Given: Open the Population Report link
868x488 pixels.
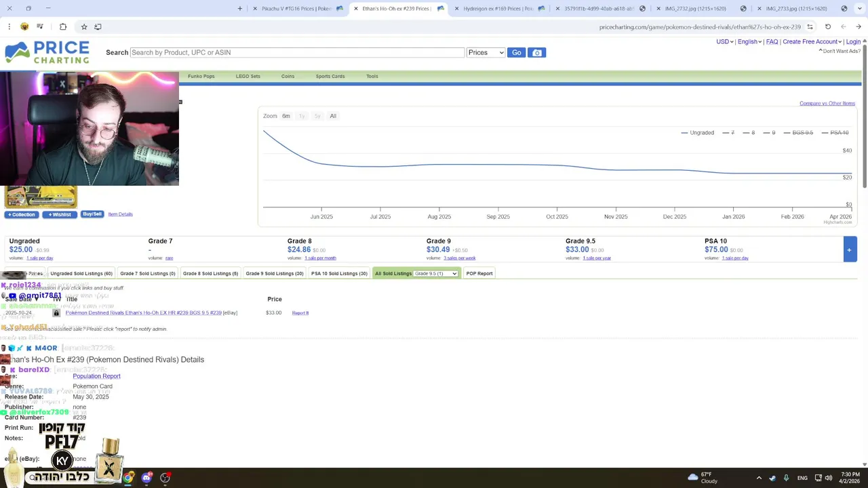Looking at the screenshot, I should click(96, 376).
